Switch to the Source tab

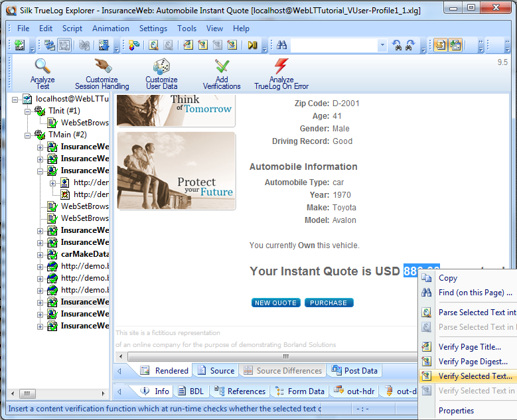coord(222,371)
